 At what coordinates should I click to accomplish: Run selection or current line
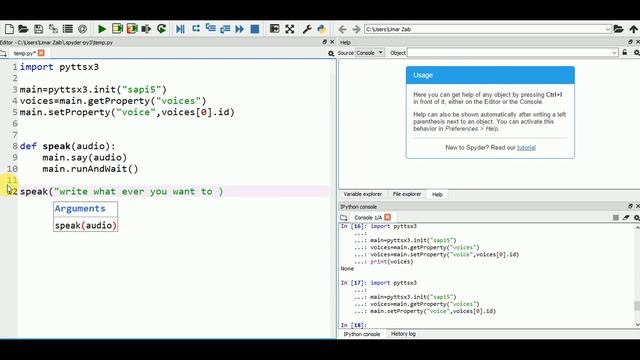pos(147,29)
